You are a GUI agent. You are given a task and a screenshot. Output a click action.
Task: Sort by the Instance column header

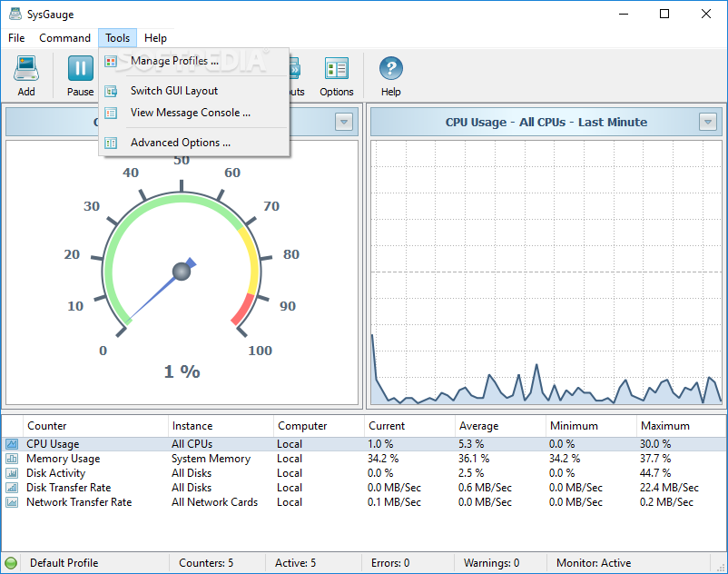(x=221, y=426)
